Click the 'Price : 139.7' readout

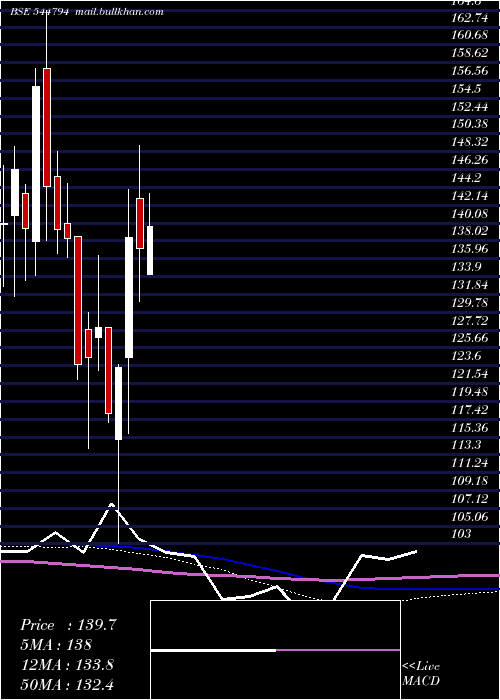(69, 625)
